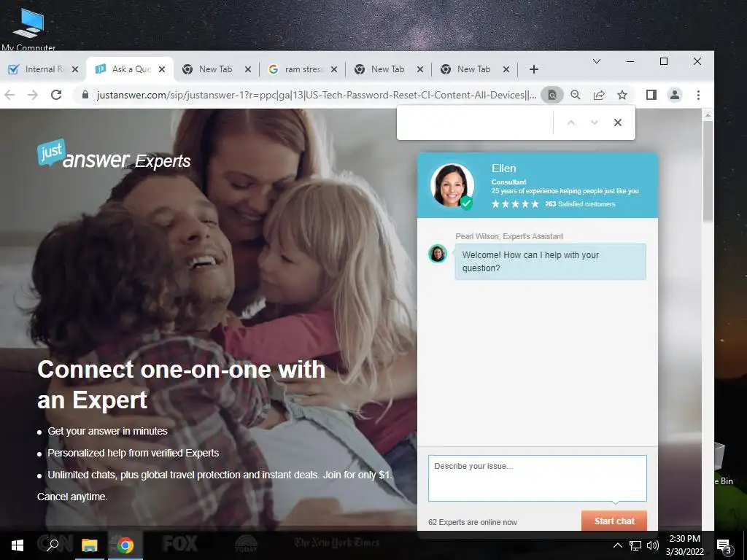The height and width of the screenshot is (560, 747).
Task: Bookmark this page with star
Action: point(622,95)
